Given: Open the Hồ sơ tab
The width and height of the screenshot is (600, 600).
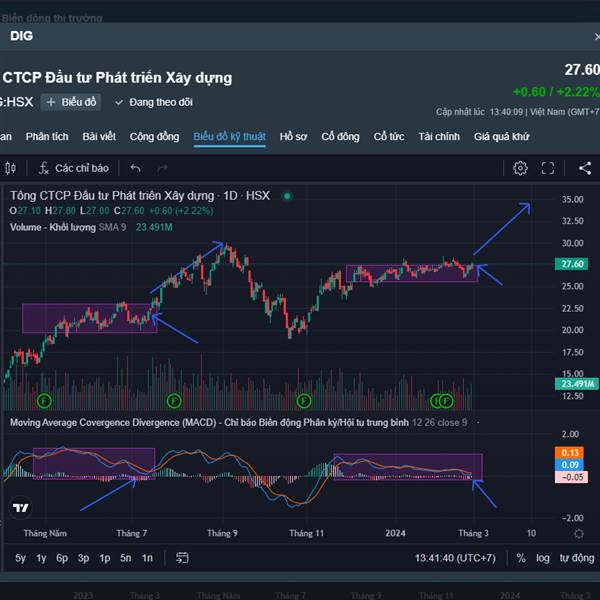Looking at the screenshot, I should point(293,137).
